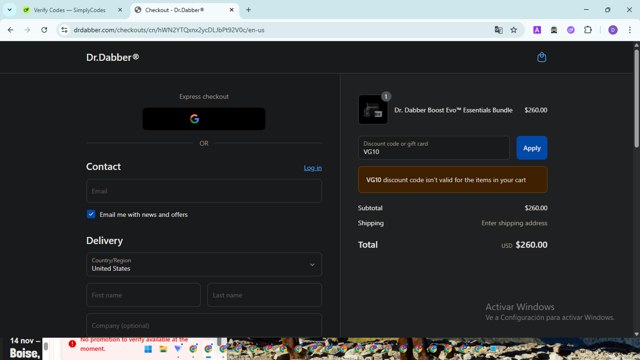The height and width of the screenshot is (360, 640).
Task: Open the tab search dropdown arrow
Action: click(9, 10)
